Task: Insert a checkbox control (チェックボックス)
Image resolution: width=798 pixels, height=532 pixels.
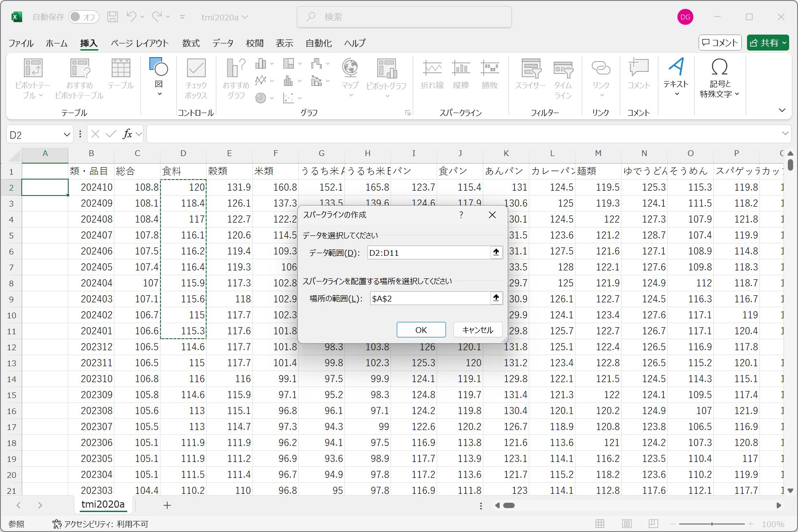Action: [196, 79]
